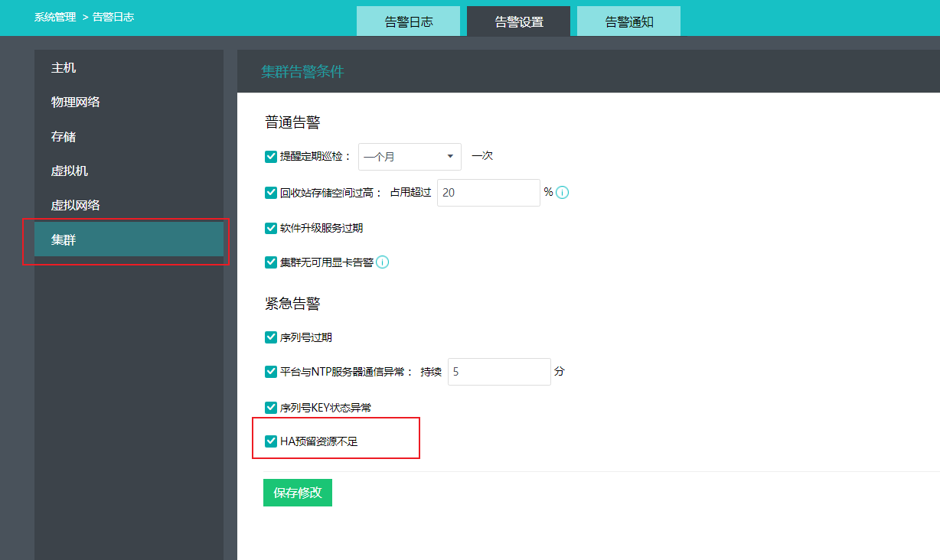Click the 紧急告警 section heading

click(x=292, y=304)
